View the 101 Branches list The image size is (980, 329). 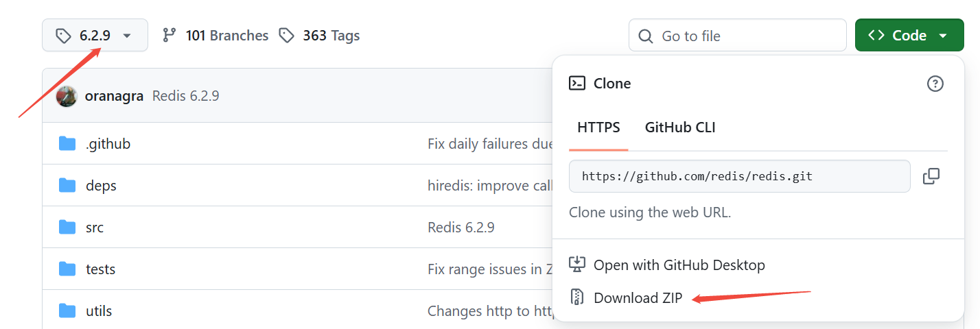point(215,36)
